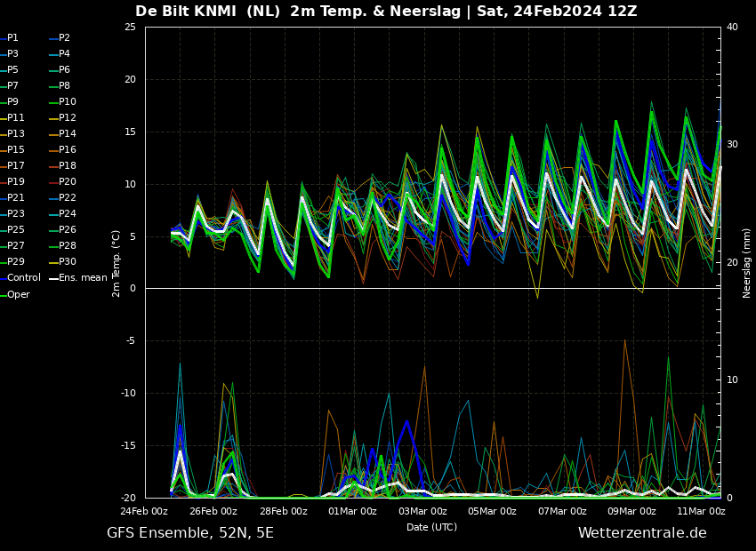
Task: Click the Date (UTC) axis title
Action: click(431, 527)
